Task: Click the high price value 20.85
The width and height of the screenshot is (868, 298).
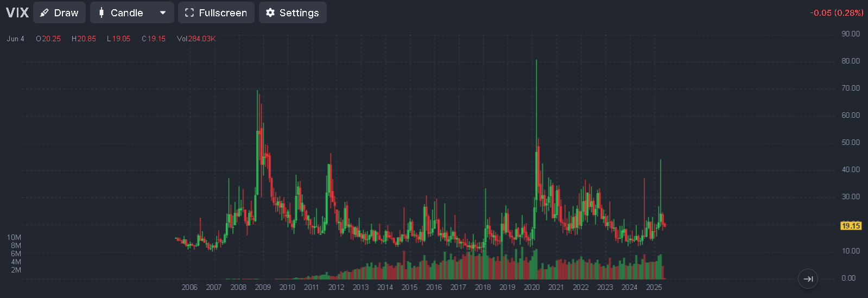Action: (x=86, y=39)
